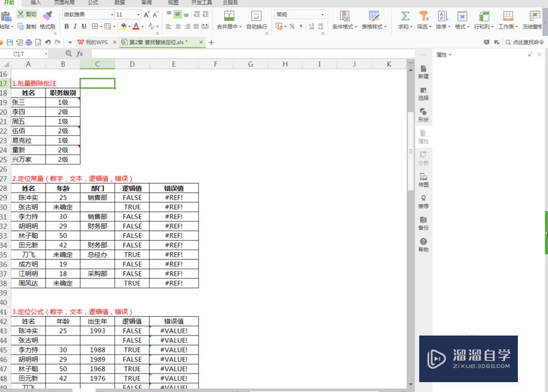548x392 pixels.
Task: Click the Wrap Text (自动换行) icon
Action: point(256,16)
